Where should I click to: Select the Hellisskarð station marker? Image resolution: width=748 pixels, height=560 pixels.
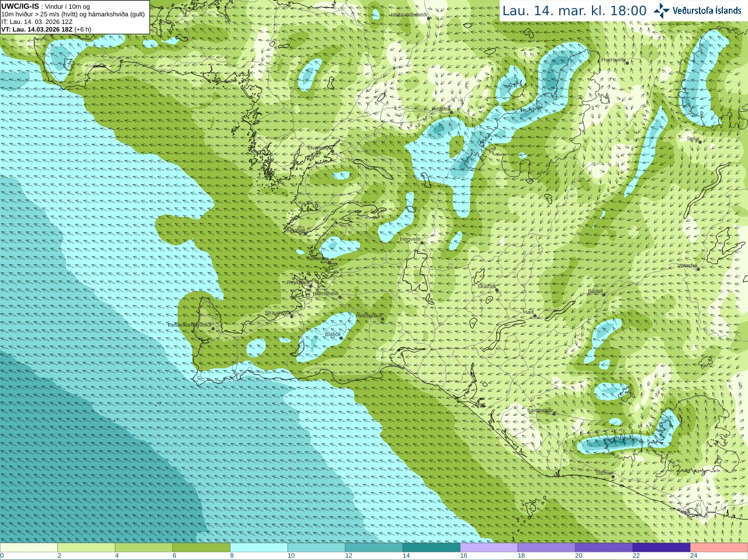point(383,319)
